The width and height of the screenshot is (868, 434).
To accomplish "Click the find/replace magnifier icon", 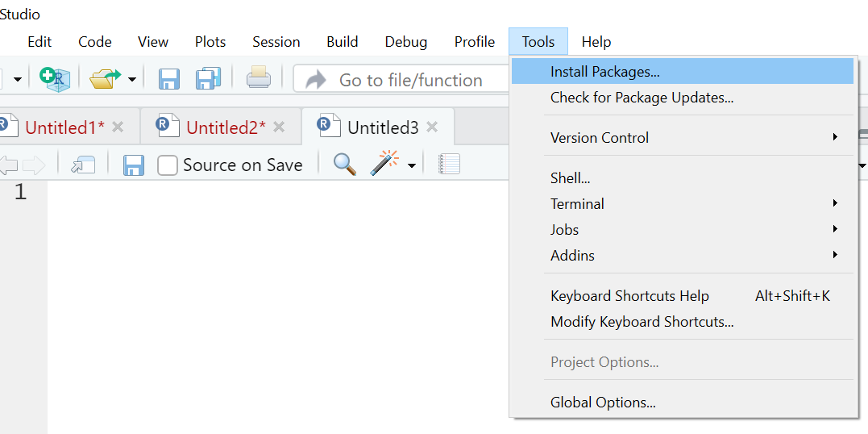I will [345, 165].
